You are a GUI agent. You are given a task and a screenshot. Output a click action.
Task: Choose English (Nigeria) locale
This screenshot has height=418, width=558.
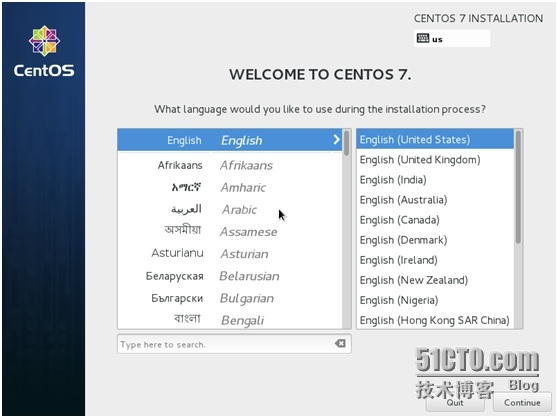click(435, 300)
